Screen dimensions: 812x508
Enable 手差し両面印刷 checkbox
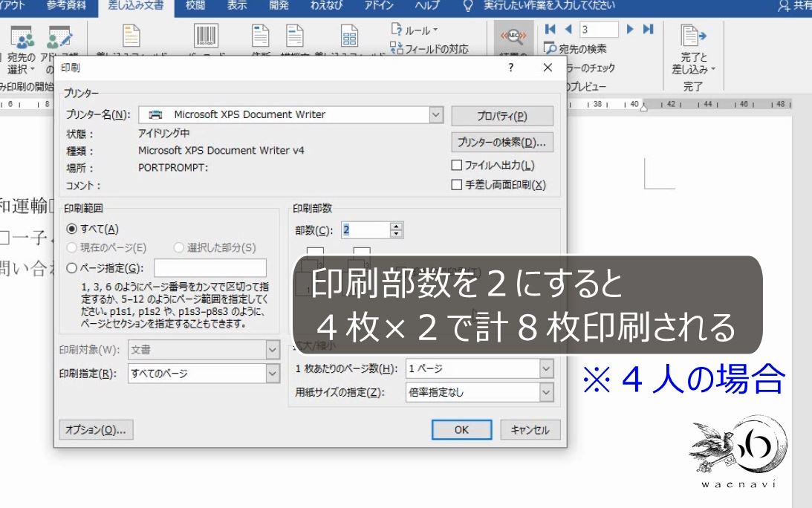click(457, 185)
